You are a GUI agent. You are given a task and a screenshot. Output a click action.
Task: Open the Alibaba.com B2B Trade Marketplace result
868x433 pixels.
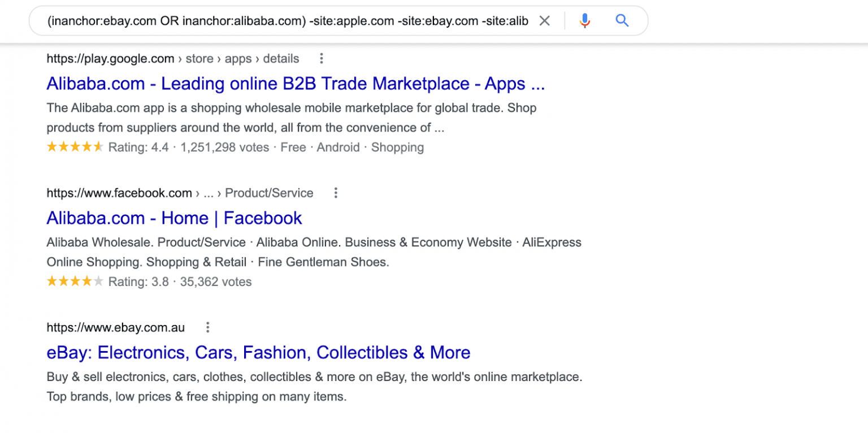click(x=295, y=83)
